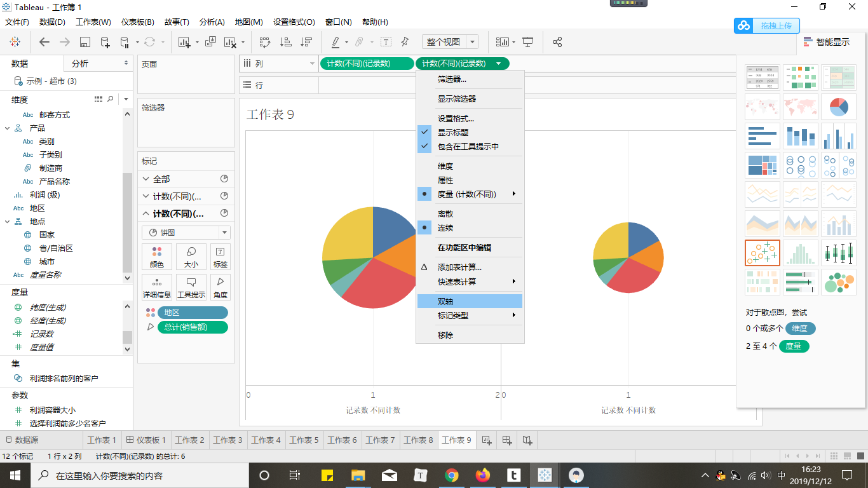Sort descending using the toolbar icon
Image resolution: width=868 pixels, height=488 pixels.
tap(306, 42)
